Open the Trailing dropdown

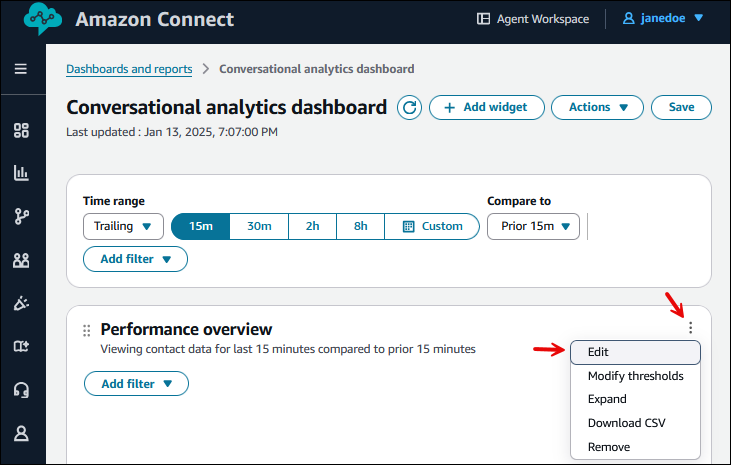(x=123, y=226)
